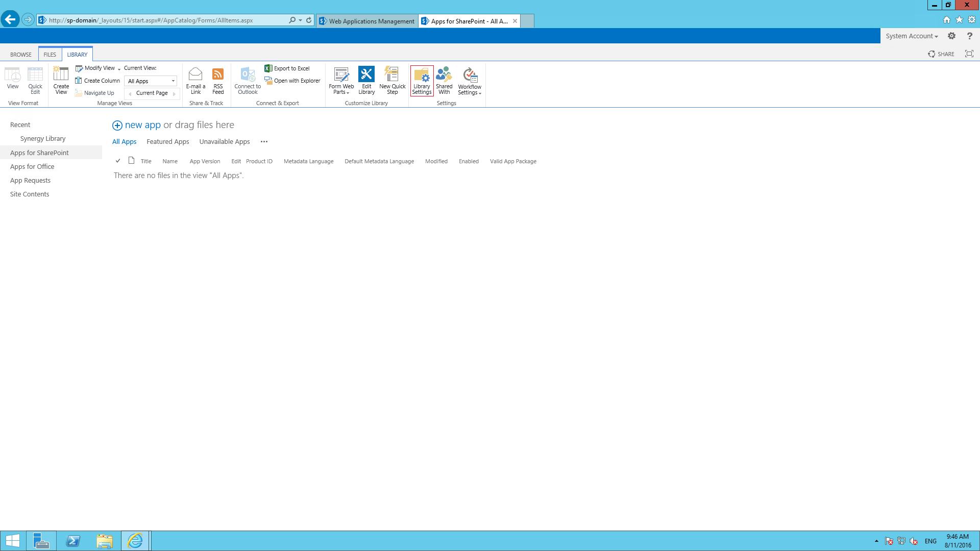Screen dimensions: 980x551
Task: Click E-mail a Link
Action: (195, 81)
